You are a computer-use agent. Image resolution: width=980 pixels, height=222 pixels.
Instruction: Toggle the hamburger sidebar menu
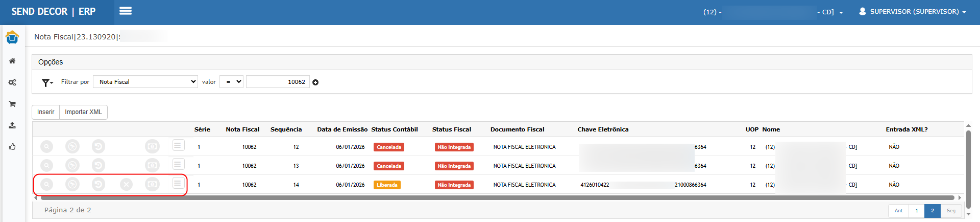[126, 11]
